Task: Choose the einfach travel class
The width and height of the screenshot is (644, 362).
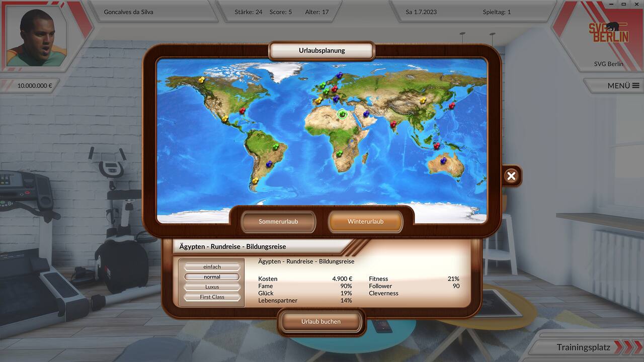Action: click(x=212, y=267)
